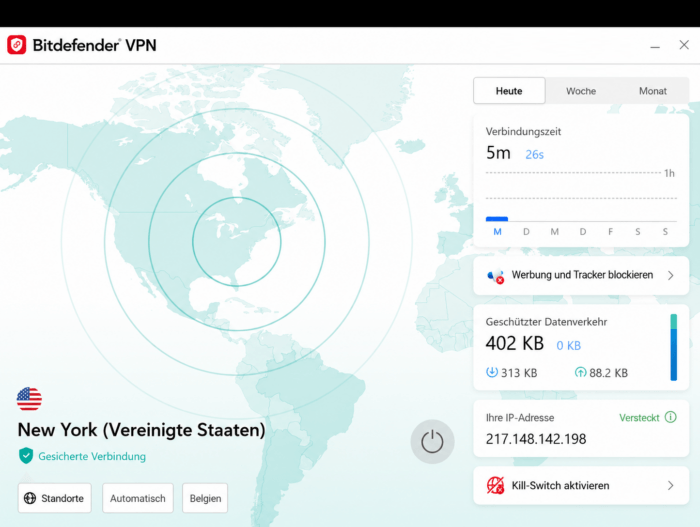Click the Gesicherte Verbindung status text
700x527 pixels.
tap(92, 456)
